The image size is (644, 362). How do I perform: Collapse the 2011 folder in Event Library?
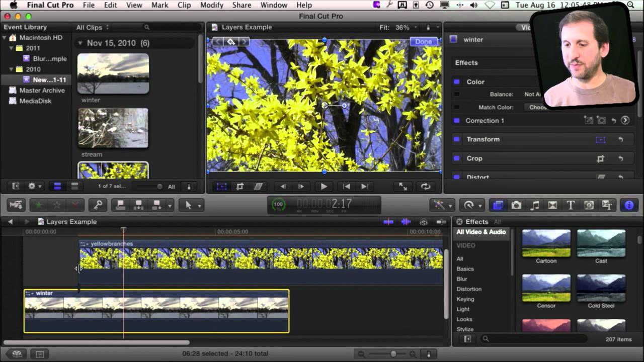pyautogui.click(x=11, y=48)
